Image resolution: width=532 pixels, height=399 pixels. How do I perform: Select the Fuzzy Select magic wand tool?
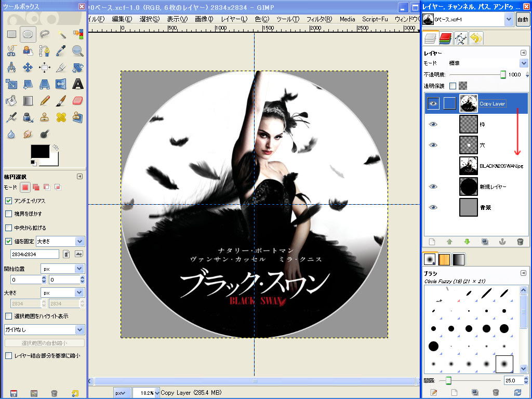click(x=61, y=34)
